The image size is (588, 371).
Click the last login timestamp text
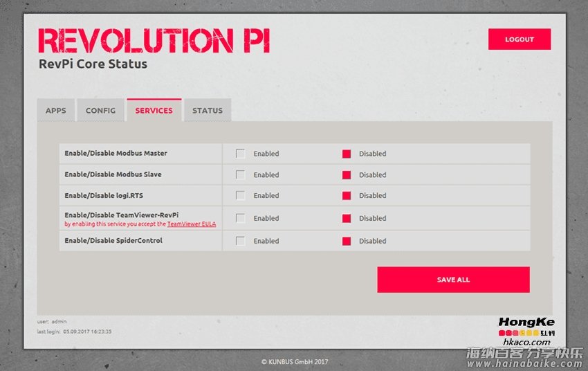click(74, 332)
